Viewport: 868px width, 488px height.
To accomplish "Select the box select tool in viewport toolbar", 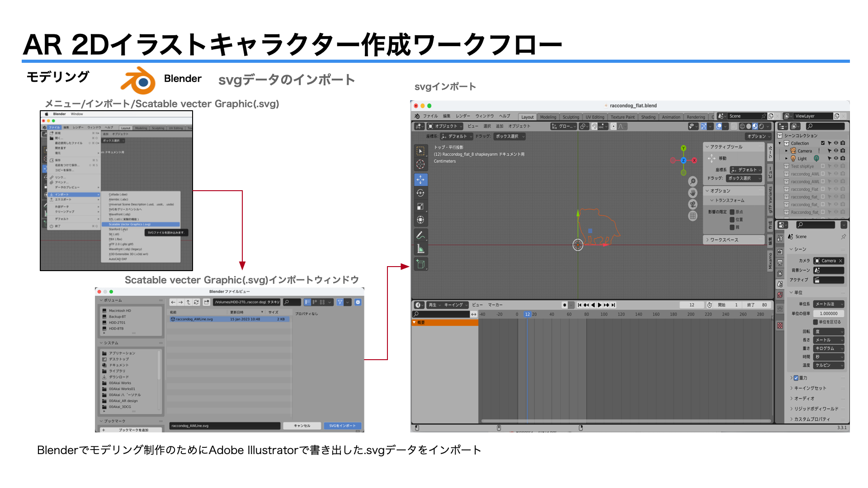I will (x=420, y=151).
